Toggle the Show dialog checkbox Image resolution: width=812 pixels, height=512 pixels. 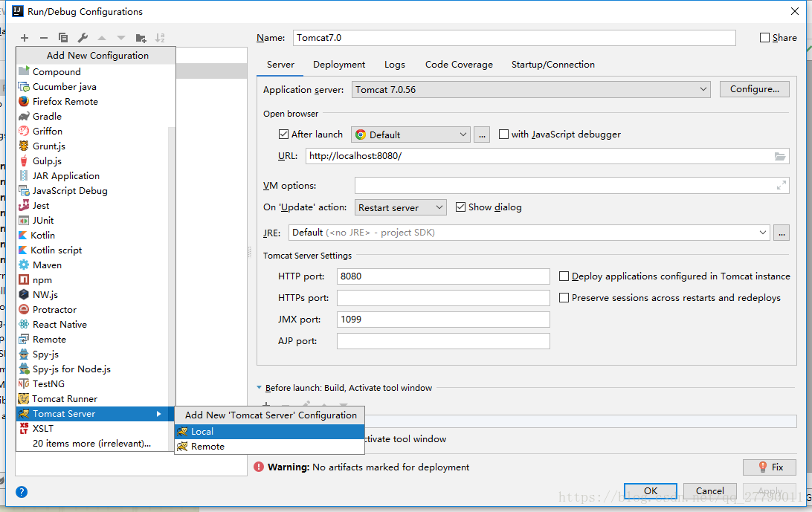point(460,207)
